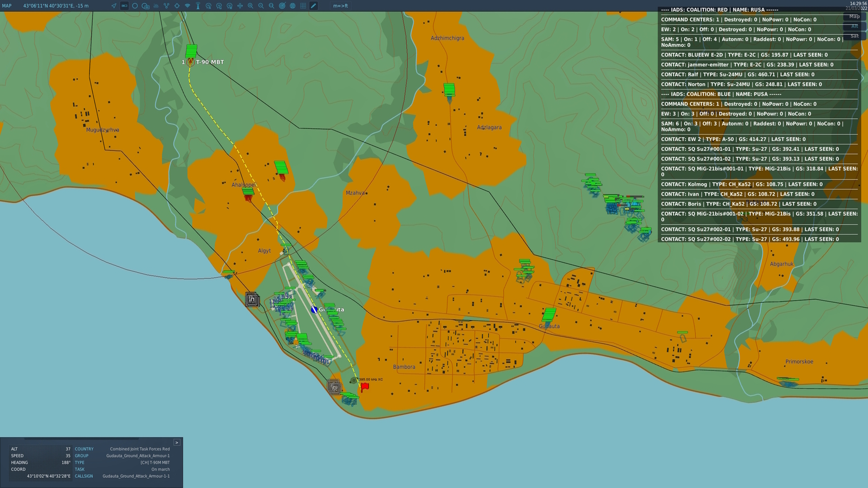Zoom out using the magnifier minus icon

(261, 6)
